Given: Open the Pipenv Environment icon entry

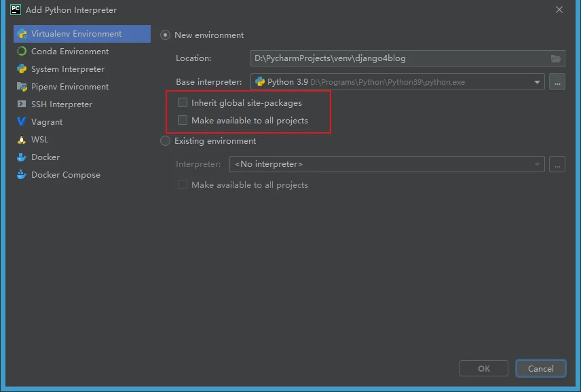Looking at the screenshot, I should pyautogui.click(x=22, y=87).
